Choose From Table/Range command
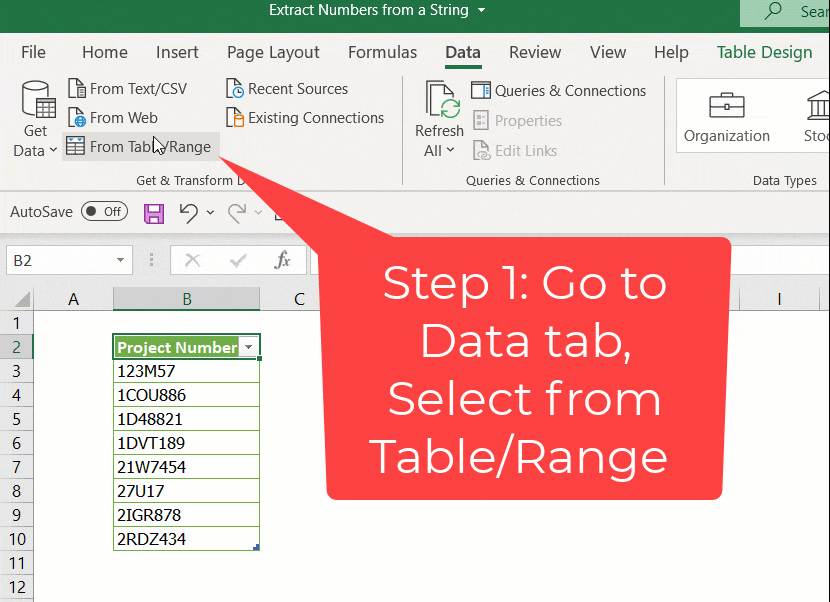This screenshot has width=830, height=602. click(x=138, y=147)
